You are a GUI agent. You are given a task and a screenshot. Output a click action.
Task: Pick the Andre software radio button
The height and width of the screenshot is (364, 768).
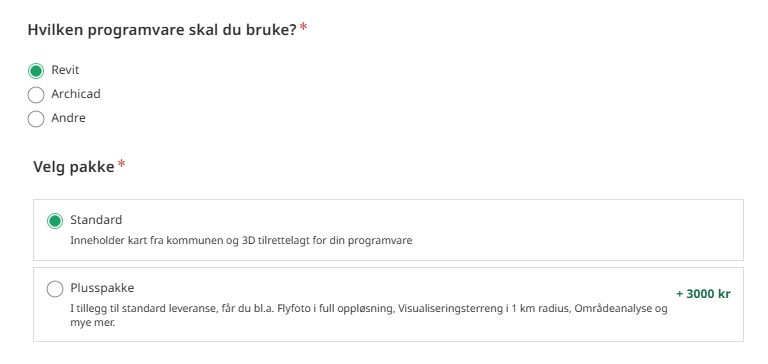[x=36, y=119]
